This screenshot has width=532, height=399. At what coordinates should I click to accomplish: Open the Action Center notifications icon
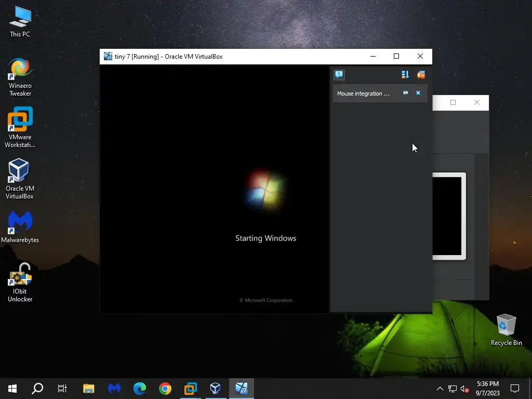(x=515, y=389)
